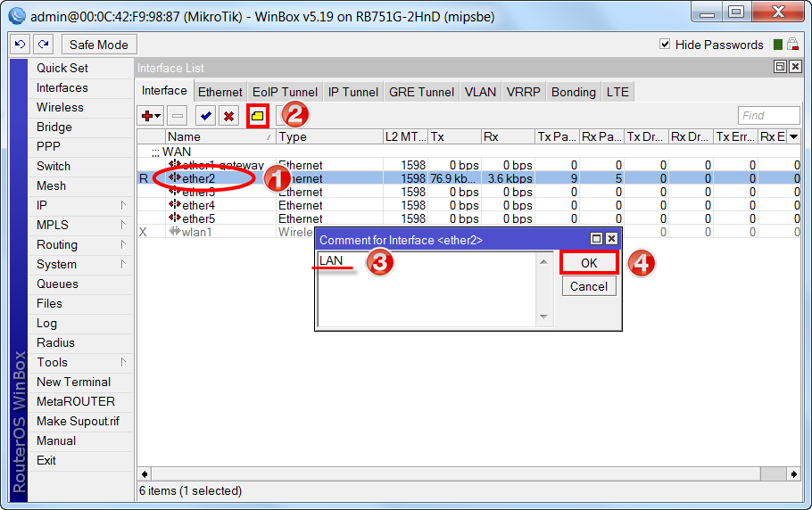This screenshot has width=812, height=510.
Task: Click the yellow comment note icon
Action: click(x=257, y=116)
